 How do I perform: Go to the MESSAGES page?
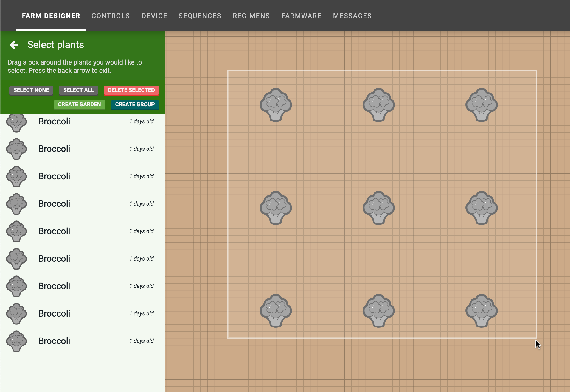tap(352, 16)
